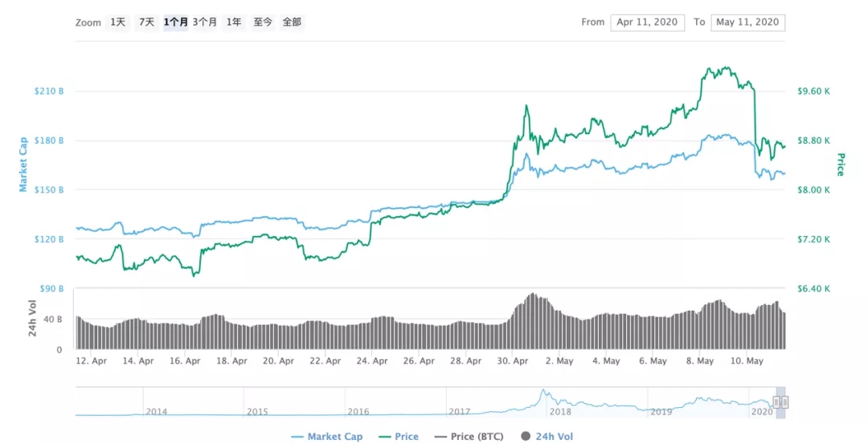Click the To date field
Screen dimensions: 868x444
coord(747,22)
